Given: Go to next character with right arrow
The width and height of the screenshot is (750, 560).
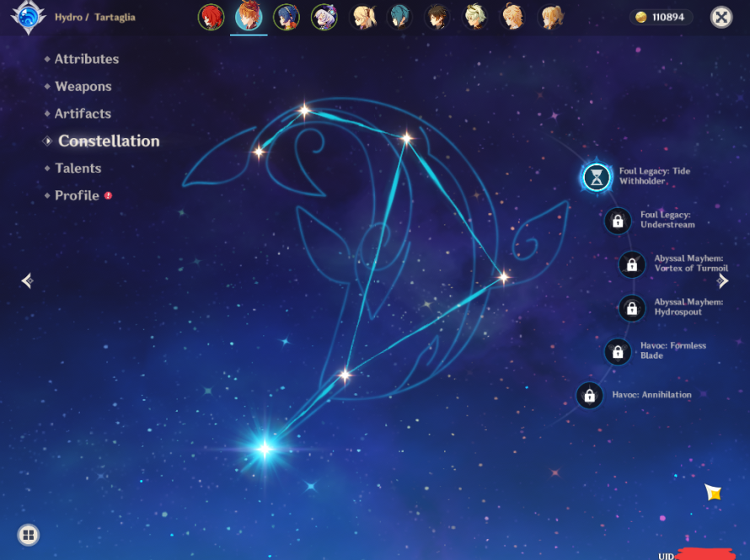Looking at the screenshot, I should pos(722,281).
